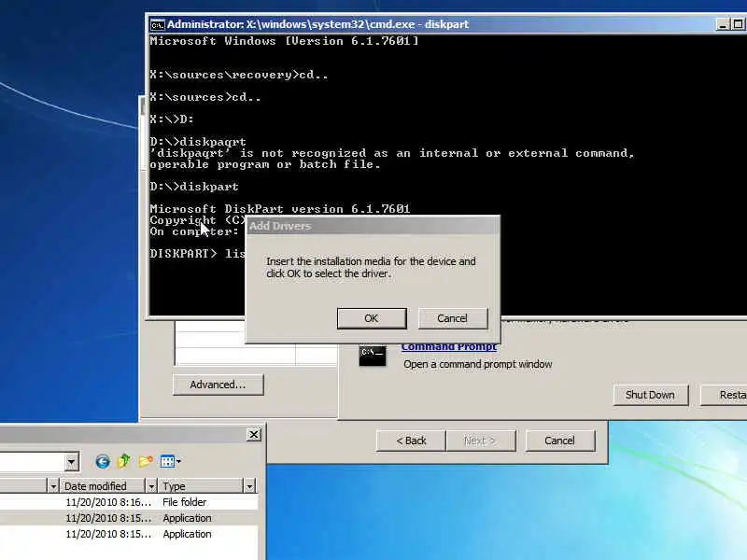Screen dimensions: 747x560
Task: Click the cmd.exe title bar icon
Action: tap(157, 25)
